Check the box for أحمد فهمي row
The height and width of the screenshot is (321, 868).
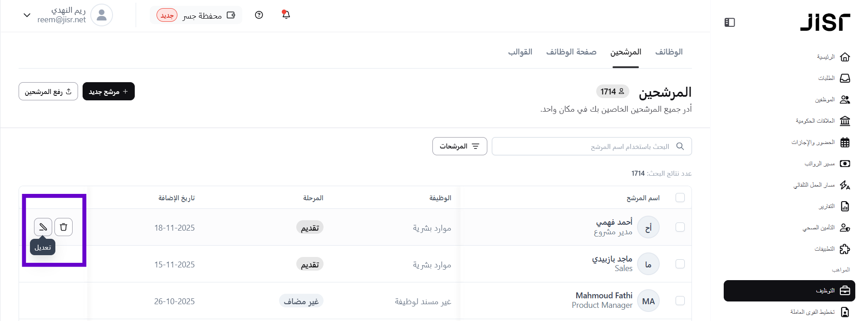(x=680, y=227)
